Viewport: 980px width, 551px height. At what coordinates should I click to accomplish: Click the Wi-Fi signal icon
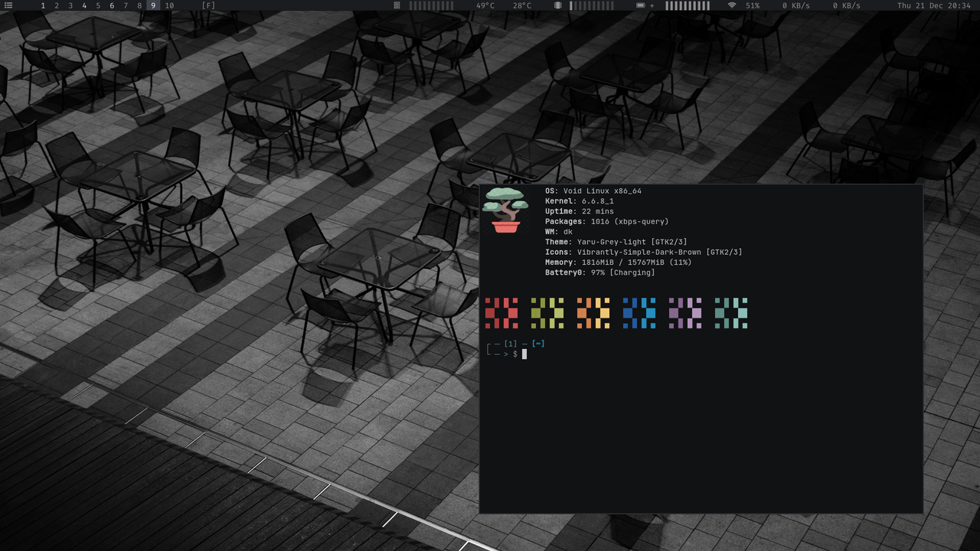click(732, 5)
